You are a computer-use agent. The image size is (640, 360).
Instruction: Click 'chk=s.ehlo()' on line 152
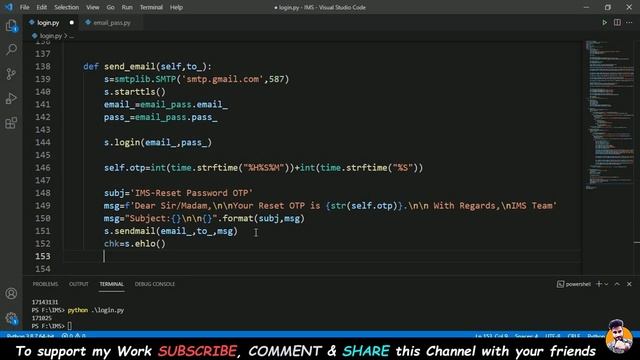pos(135,244)
